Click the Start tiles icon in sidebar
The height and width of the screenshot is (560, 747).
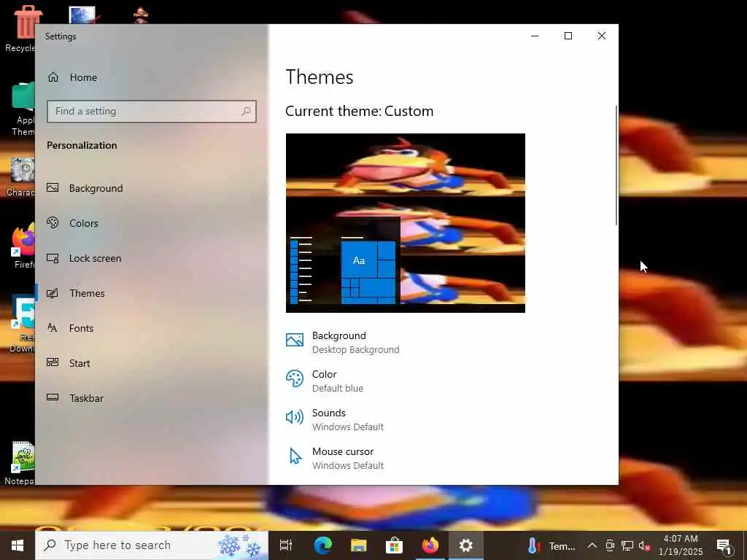(53, 362)
